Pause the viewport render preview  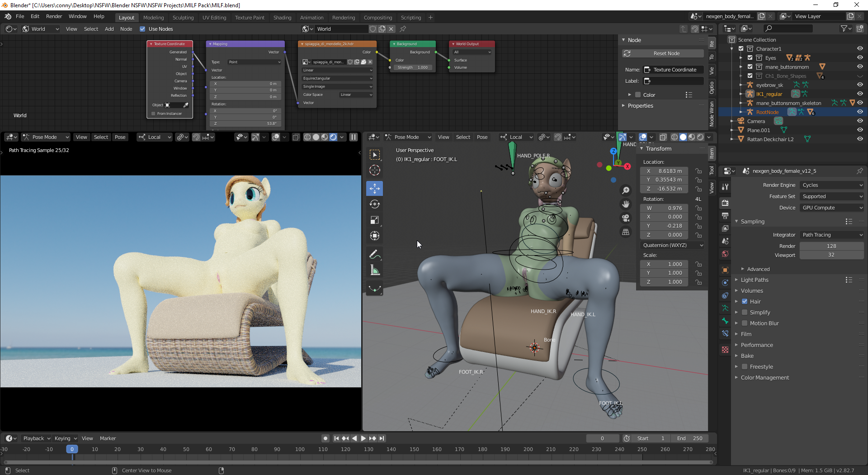[354, 137]
